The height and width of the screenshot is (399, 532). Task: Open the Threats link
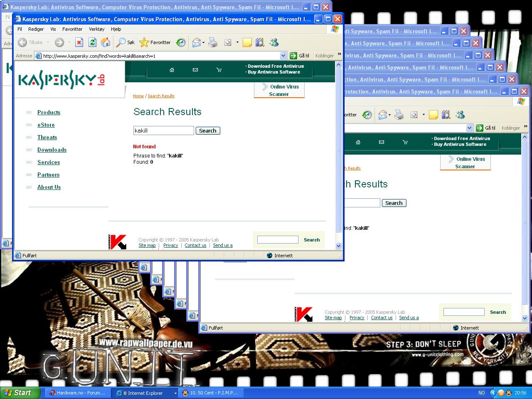tap(47, 137)
